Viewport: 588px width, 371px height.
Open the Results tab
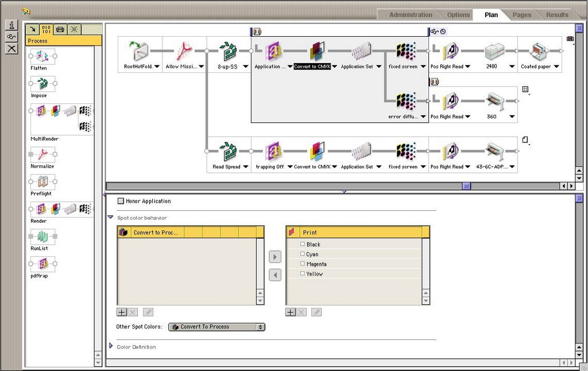pos(556,15)
